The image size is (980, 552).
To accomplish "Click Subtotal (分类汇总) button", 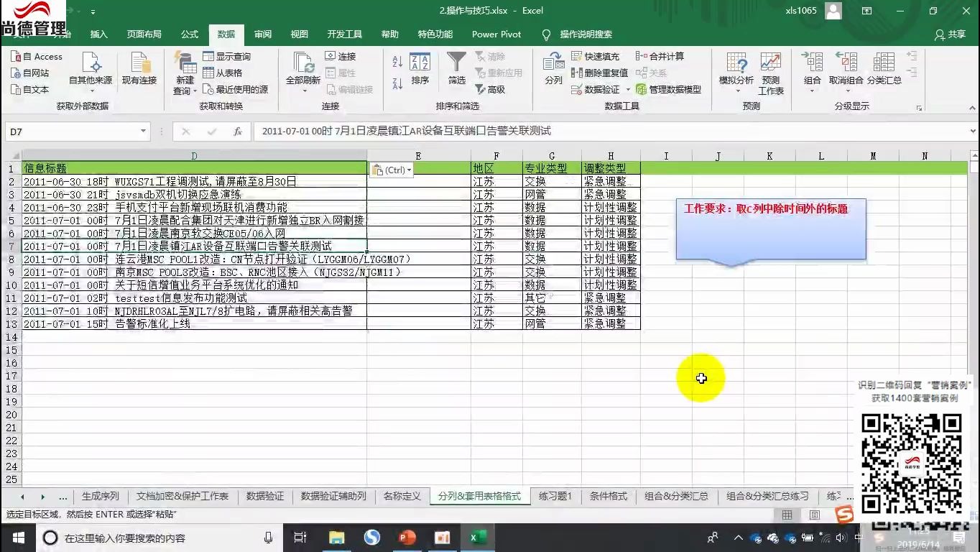I will [884, 69].
